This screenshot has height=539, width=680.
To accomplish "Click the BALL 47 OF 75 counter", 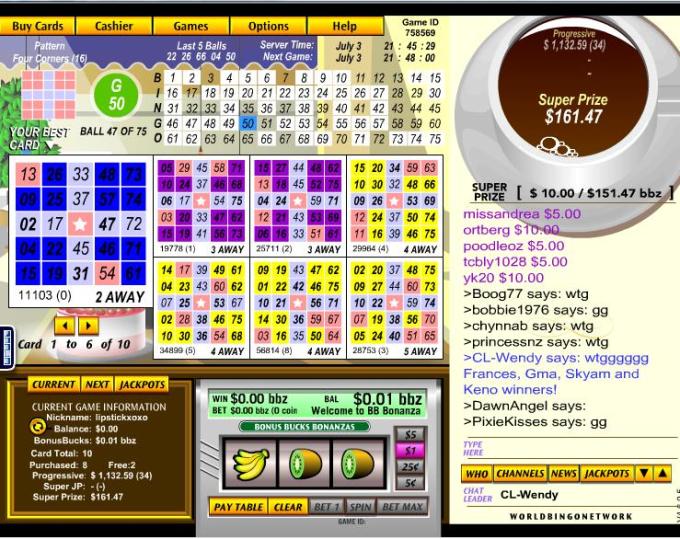I will pos(113,131).
